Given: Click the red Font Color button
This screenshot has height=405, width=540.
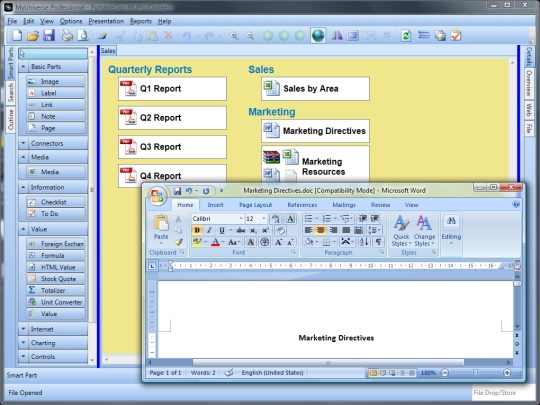Looking at the screenshot, I should [216, 242].
